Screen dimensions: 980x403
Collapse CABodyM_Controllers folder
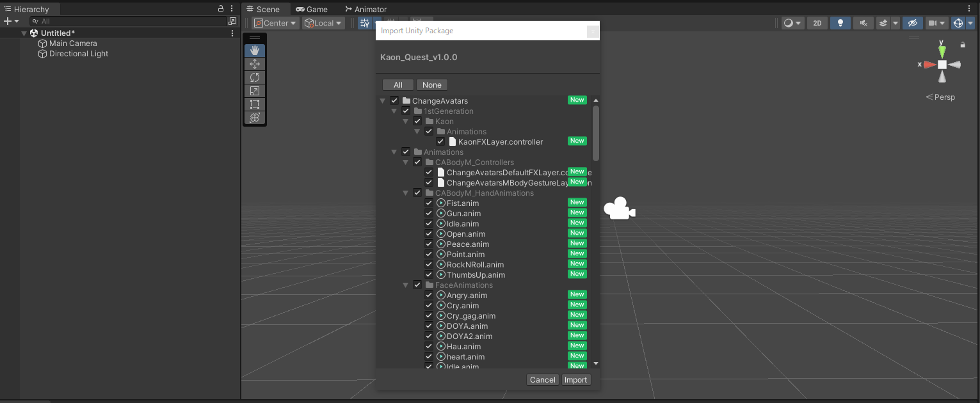(x=406, y=162)
